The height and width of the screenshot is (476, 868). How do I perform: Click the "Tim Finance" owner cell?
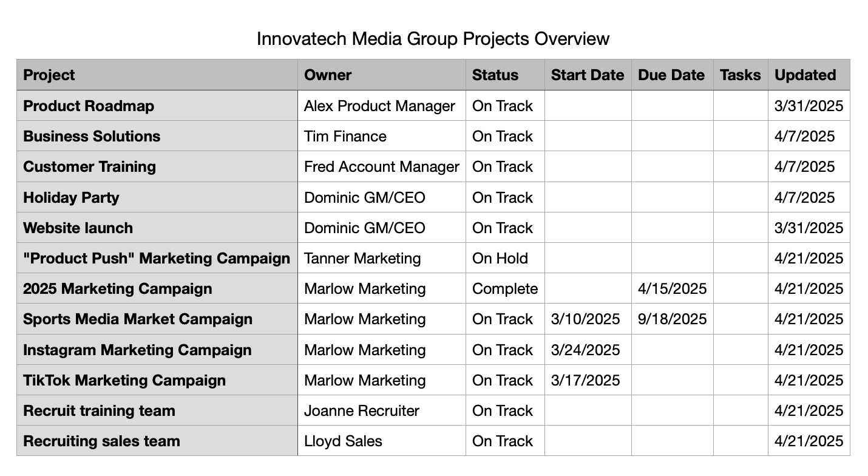(345, 136)
